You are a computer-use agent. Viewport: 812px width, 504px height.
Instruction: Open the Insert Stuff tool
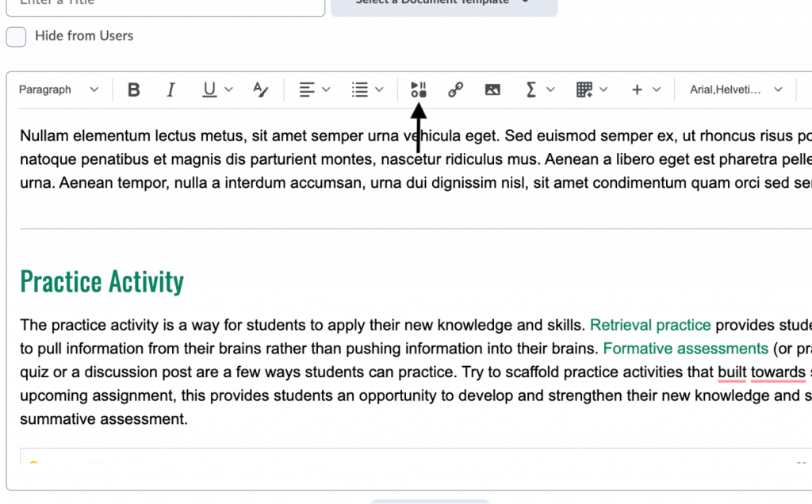(x=418, y=89)
